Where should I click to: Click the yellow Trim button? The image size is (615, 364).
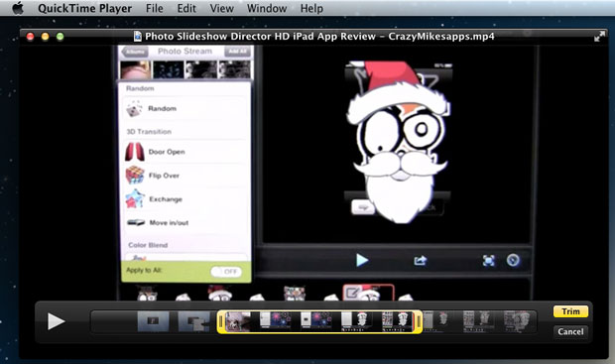pyautogui.click(x=570, y=311)
